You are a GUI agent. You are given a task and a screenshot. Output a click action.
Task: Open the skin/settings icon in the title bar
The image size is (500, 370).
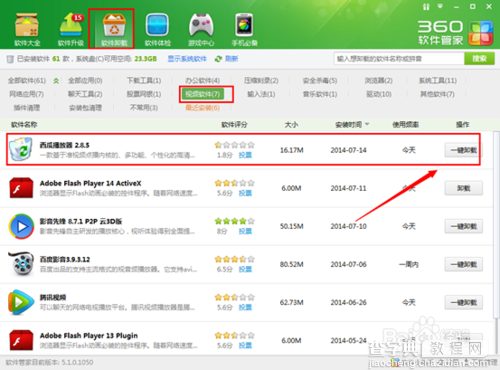(426, 7)
